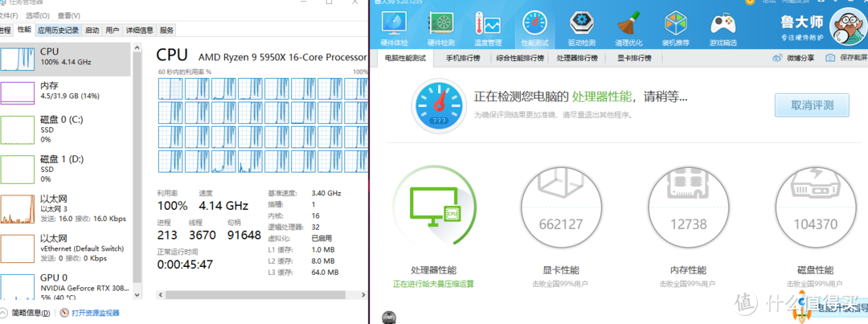Viewport: 868px width, 324px height.
Task: Collapse to 简略信息 view
Action: click(x=26, y=313)
